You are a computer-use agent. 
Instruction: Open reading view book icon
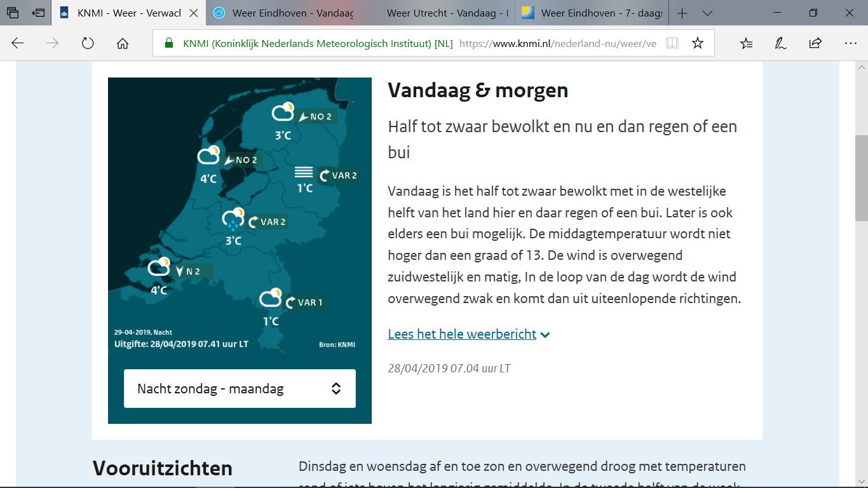pos(672,43)
